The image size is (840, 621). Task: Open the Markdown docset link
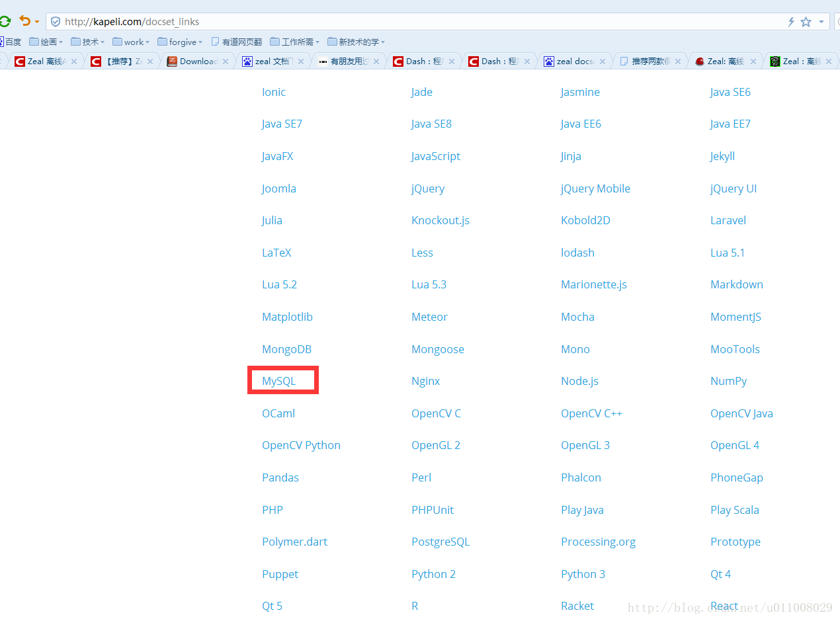coord(737,284)
